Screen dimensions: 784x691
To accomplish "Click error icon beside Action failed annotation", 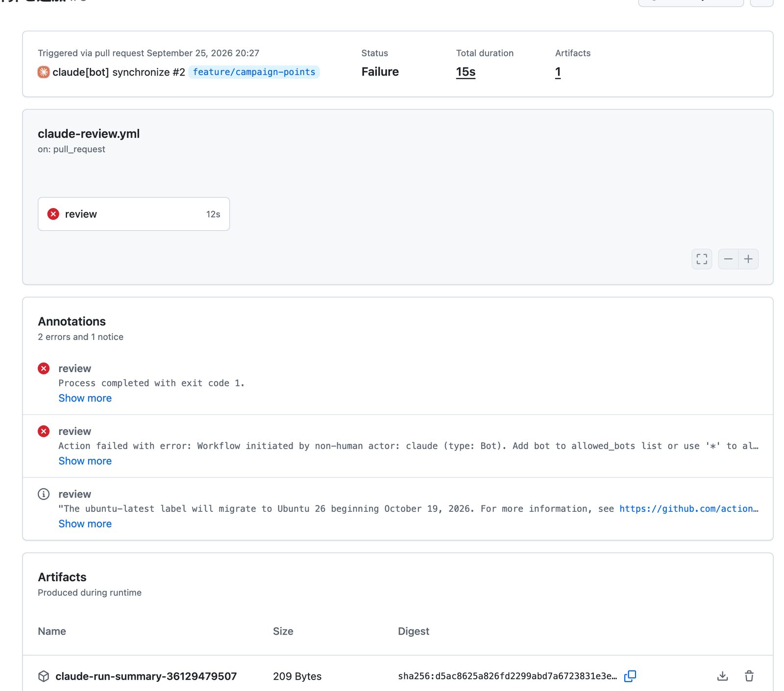I will (x=44, y=431).
